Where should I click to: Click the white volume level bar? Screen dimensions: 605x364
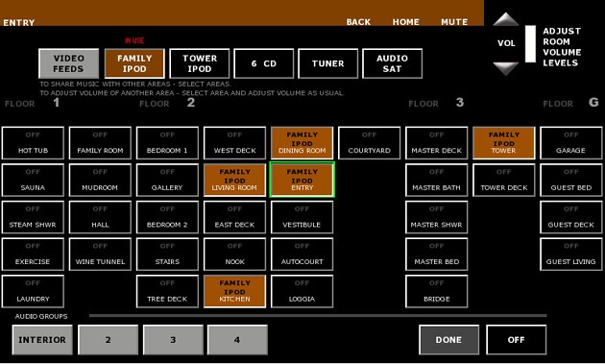coord(530,43)
